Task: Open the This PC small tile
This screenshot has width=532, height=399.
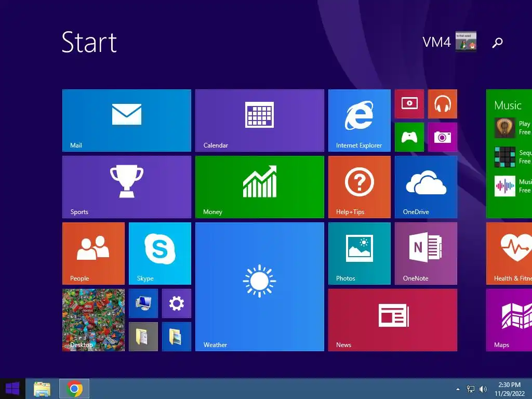Action: point(143,303)
